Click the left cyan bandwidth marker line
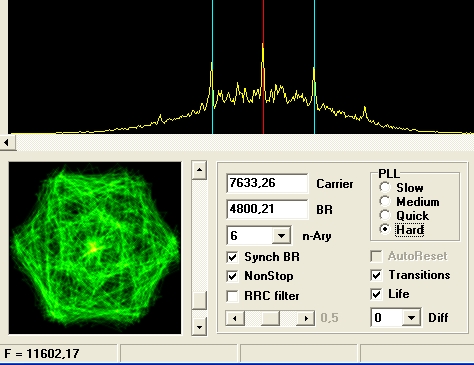Viewport: 474px width, 365px height. pyautogui.click(x=212, y=67)
